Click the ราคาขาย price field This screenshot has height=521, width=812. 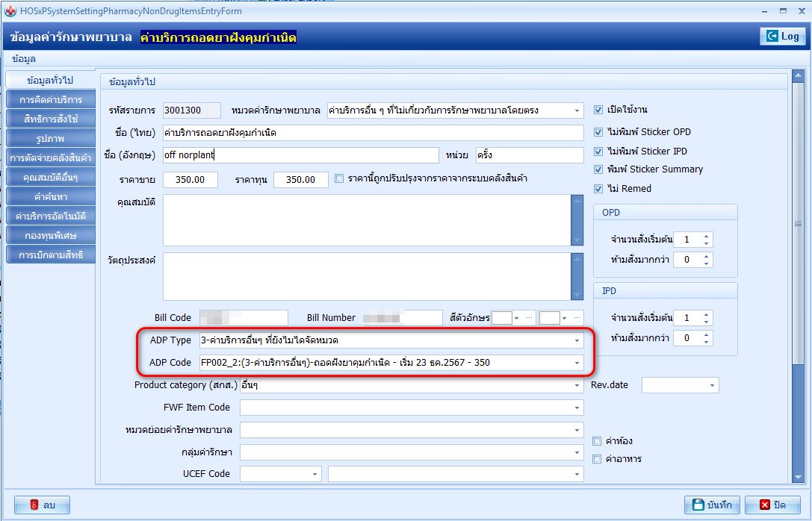click(190, 180)
